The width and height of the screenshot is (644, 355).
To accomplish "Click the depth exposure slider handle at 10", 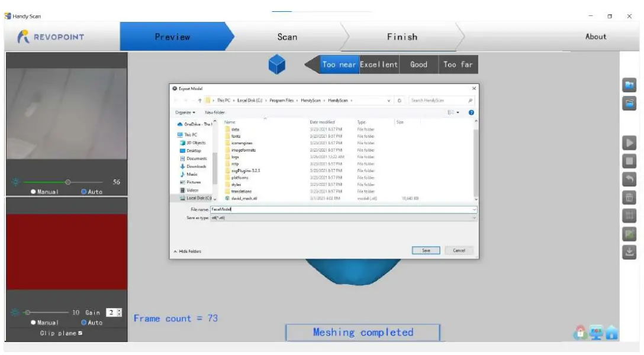I will (x=27, y=312).
